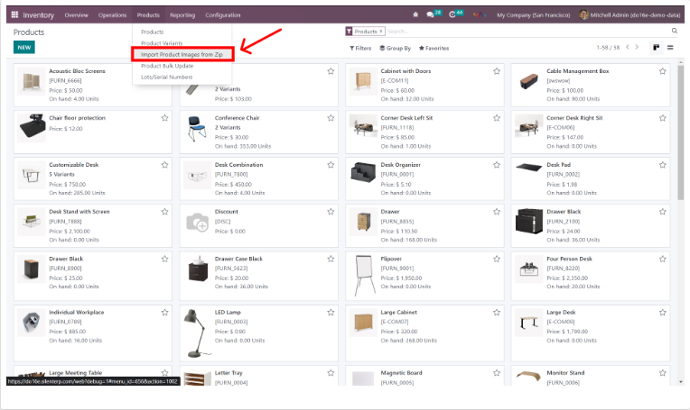Expand the Filters dropdown
The width and height of the screenshot is (690, 410).
(x=360, y=48)
